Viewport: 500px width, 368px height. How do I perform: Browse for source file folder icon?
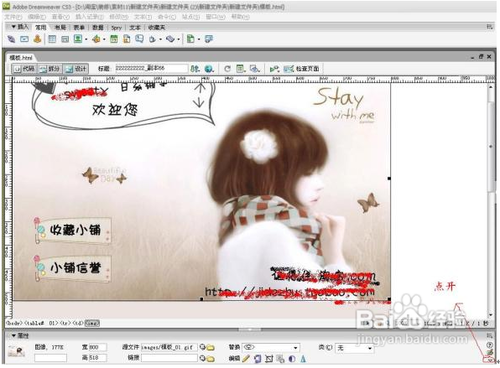[211, 348]
